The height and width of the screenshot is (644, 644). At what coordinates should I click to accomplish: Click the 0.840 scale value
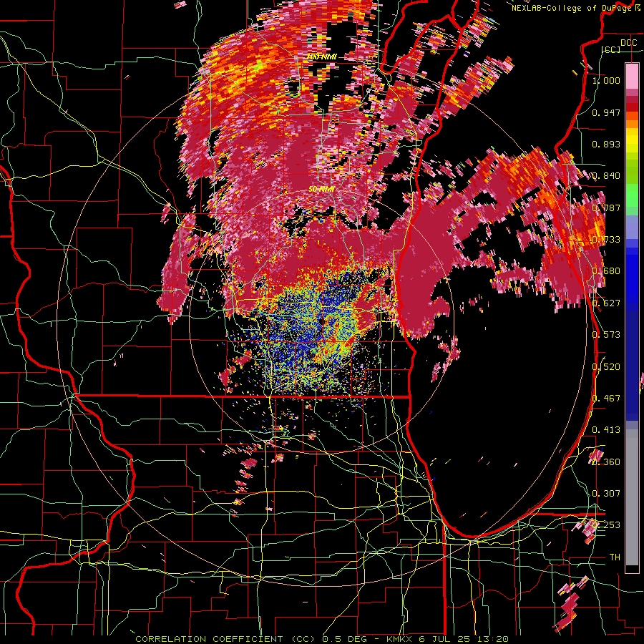(606, 176)
